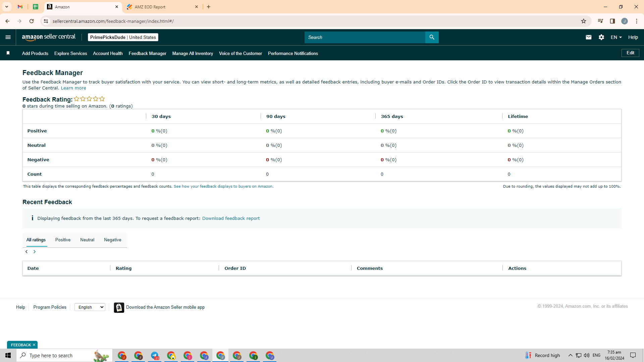Open the Windows Start menu
The width and height of the screenshot is (644, 362).
click(x=8, y=355)
